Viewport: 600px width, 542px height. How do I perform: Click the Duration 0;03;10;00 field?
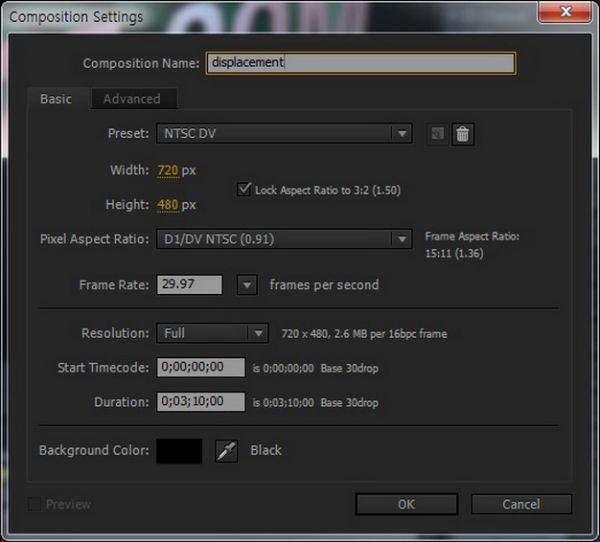pos(201,402)
